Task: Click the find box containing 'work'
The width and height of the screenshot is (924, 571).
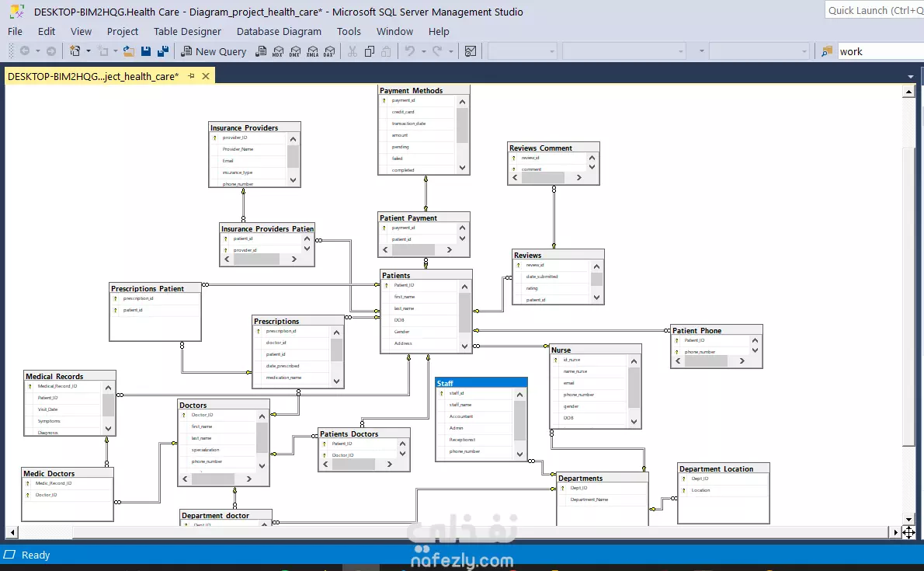Action: [880, 51]
